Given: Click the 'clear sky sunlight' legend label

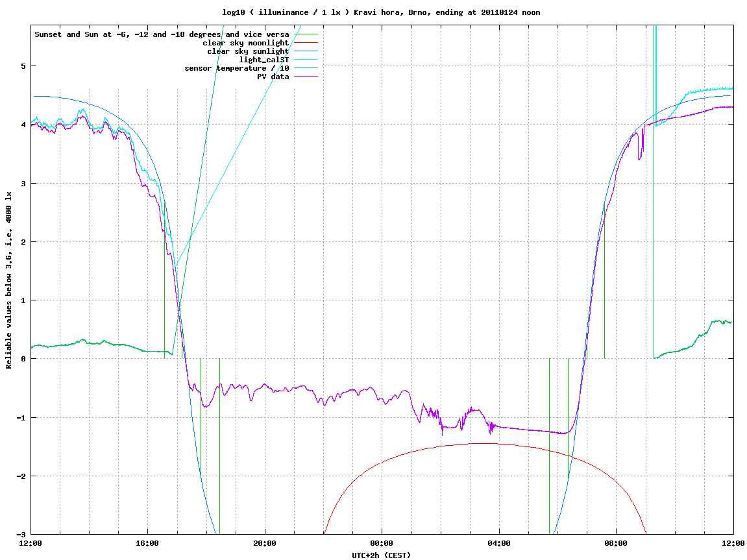Looking at the screenshot, I should [248, 51].
